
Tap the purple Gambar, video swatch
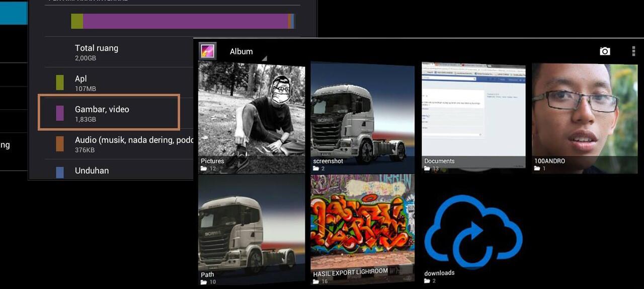(x=60, y=113)
